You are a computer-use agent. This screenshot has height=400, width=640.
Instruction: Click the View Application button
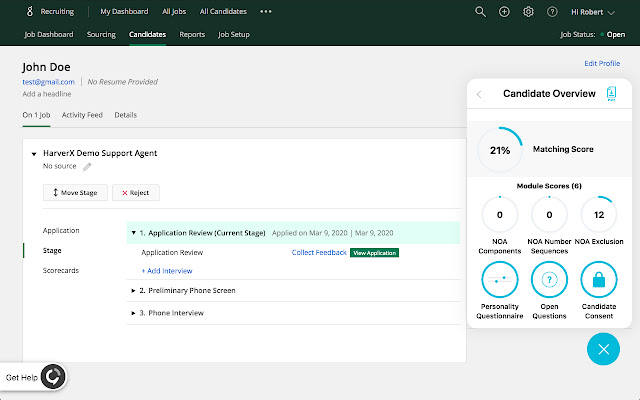pos(374,253)
